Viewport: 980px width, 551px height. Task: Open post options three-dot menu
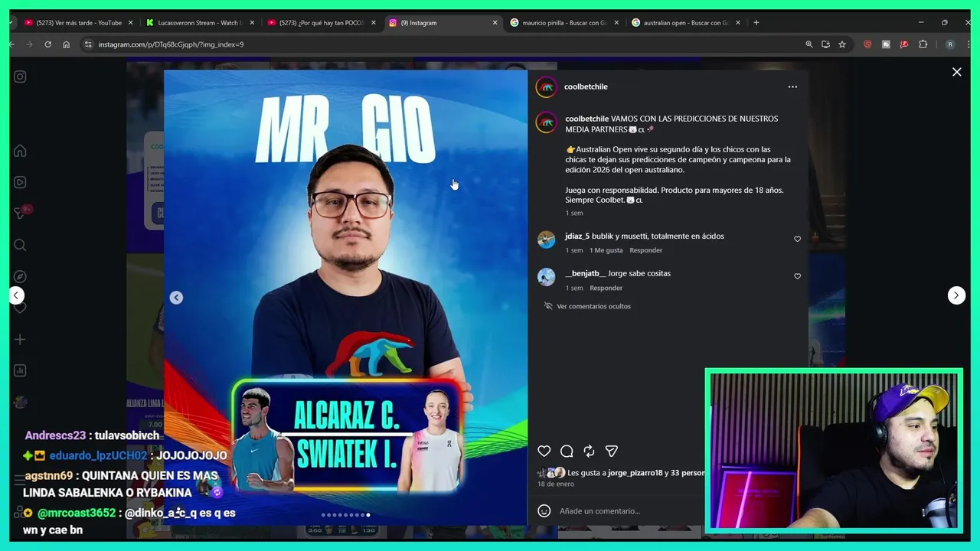792,86
